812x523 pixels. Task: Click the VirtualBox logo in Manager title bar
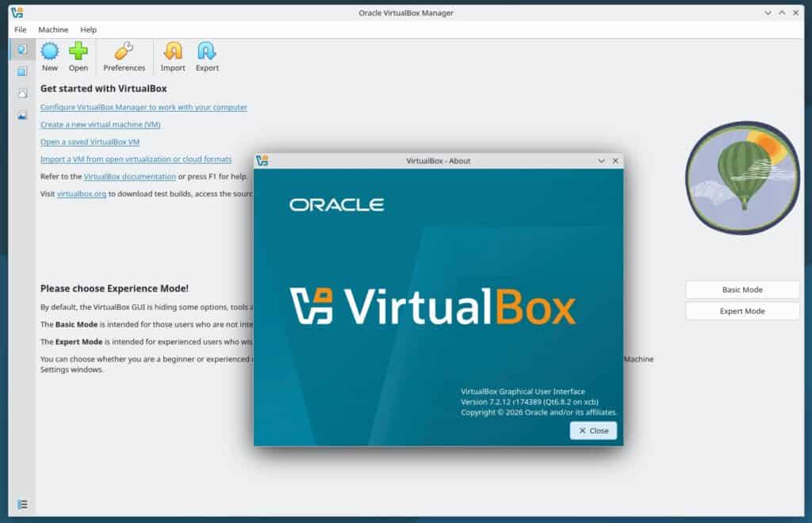(x=17, y=13)
